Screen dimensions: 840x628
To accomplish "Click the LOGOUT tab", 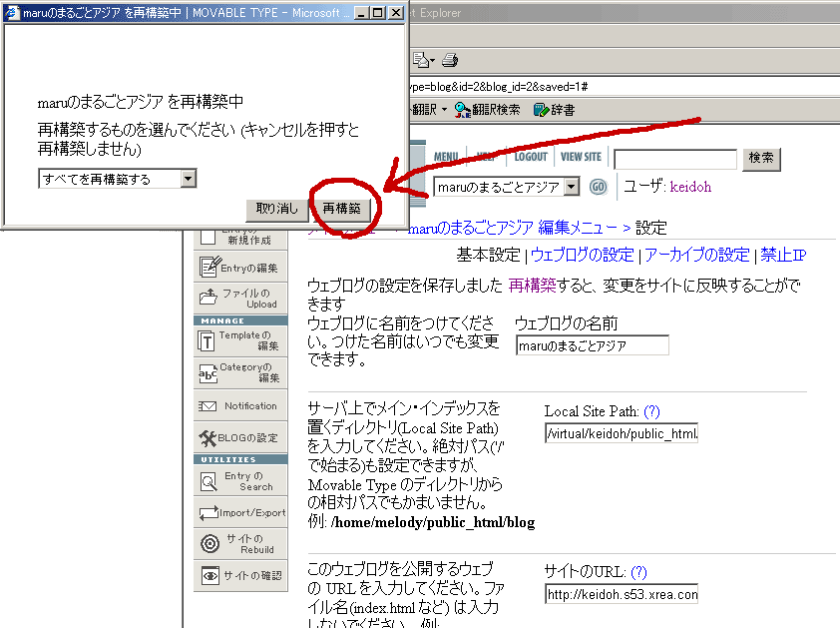I will [x=531, y=157].
